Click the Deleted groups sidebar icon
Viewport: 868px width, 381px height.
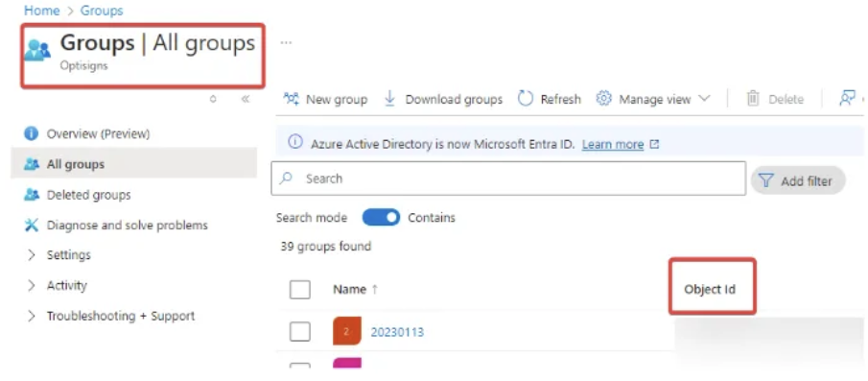[32, 195]
